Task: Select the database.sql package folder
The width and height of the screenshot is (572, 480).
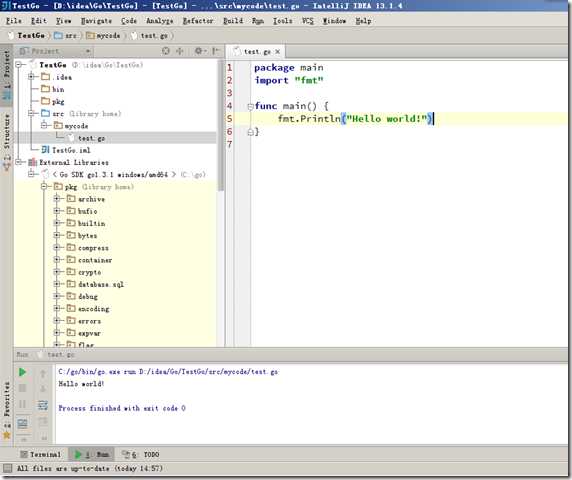Action: 96,284
